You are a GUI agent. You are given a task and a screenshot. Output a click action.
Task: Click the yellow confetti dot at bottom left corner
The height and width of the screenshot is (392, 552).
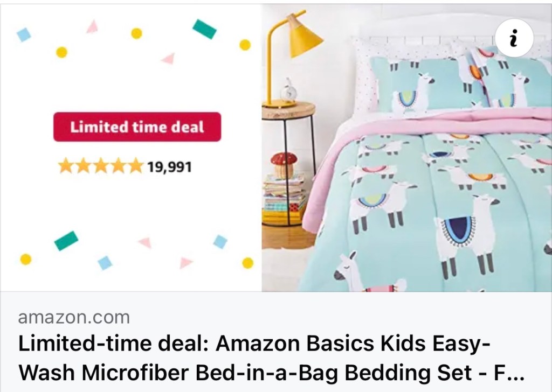click(26, 259)
